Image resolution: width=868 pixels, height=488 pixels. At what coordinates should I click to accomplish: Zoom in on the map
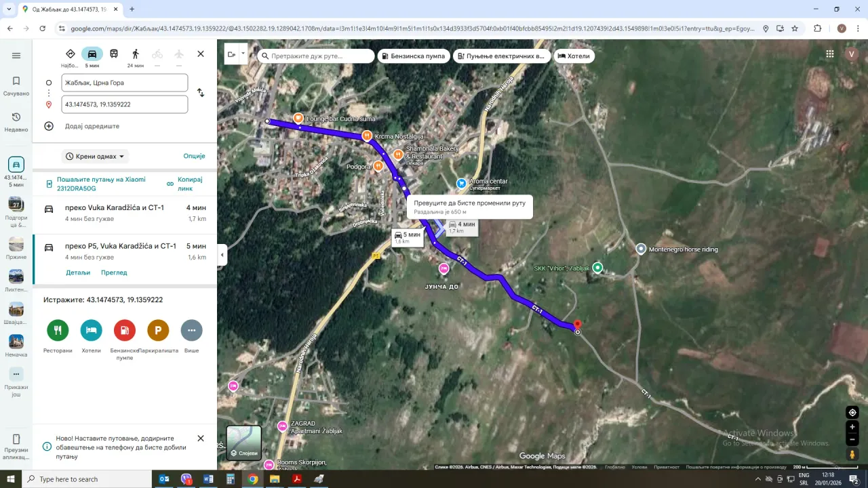point(852,427)
